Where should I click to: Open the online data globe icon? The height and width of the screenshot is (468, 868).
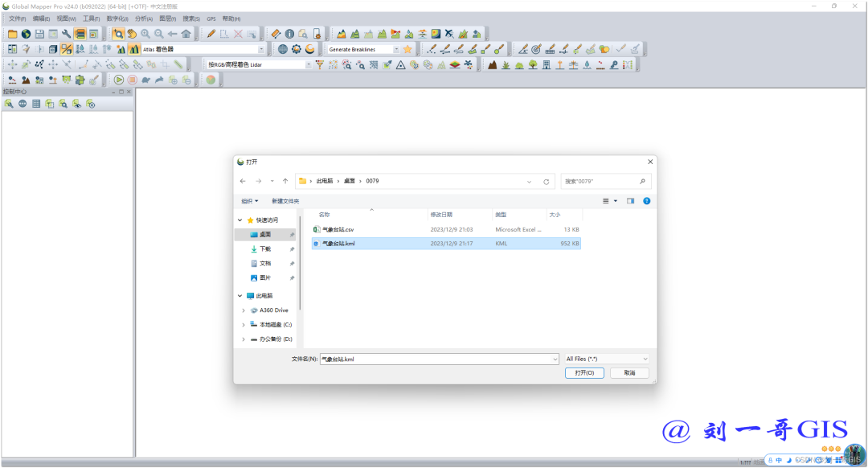coord(26,34)
